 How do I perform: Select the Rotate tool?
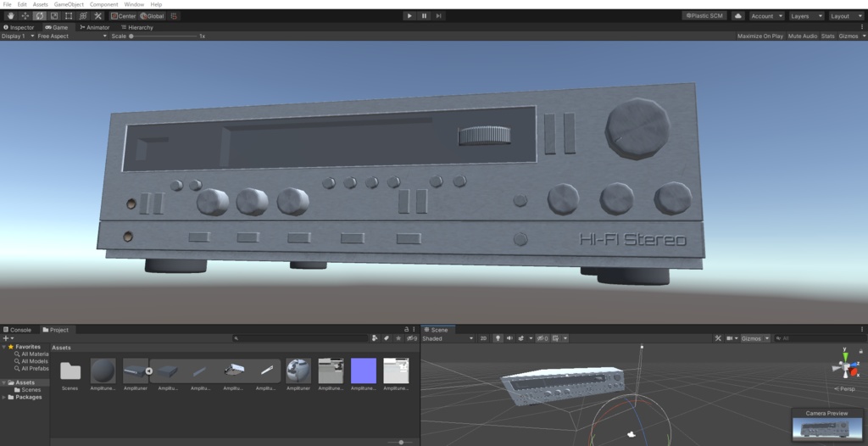click(x=39, y=16)
